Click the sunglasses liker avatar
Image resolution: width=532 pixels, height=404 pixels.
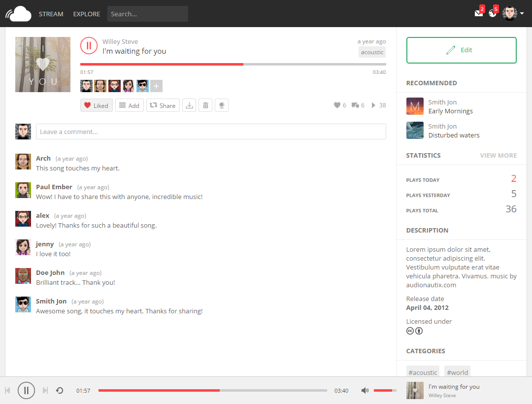[x=142, y=86]
